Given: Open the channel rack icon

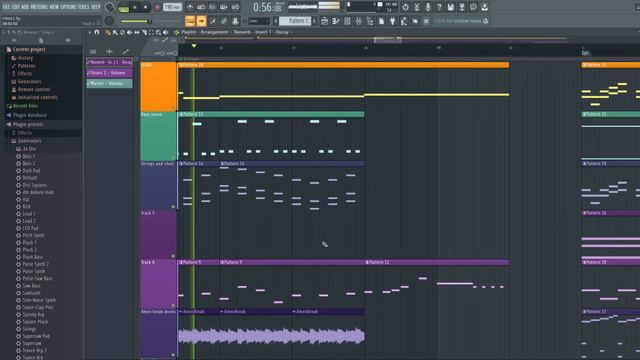Looking at the screenshot, I should [x=347, y=21].
